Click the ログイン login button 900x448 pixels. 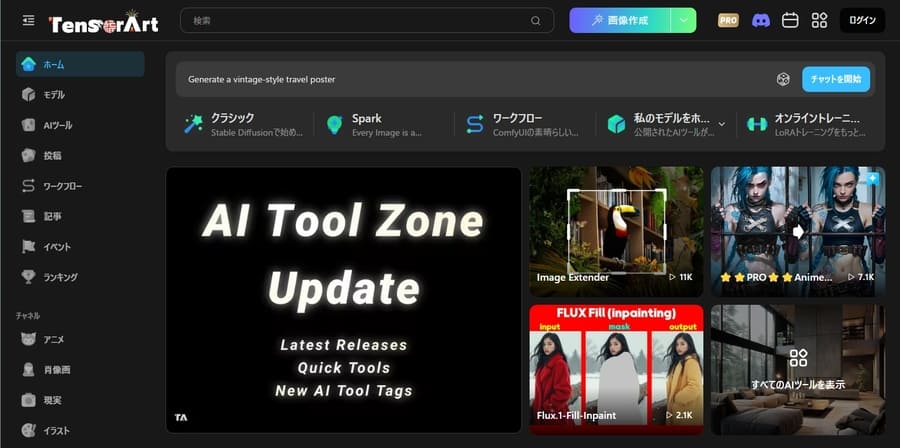pos(863,21)
